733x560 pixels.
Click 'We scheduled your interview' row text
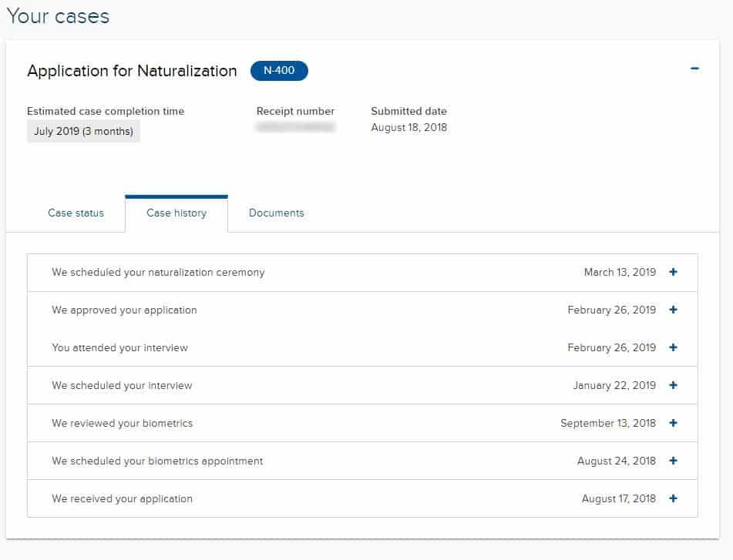tap(122, 385)
